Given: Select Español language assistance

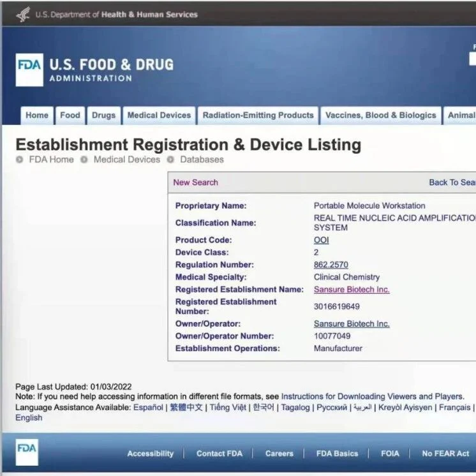Looking at the screenshot, I should click(x=148, y=407).
